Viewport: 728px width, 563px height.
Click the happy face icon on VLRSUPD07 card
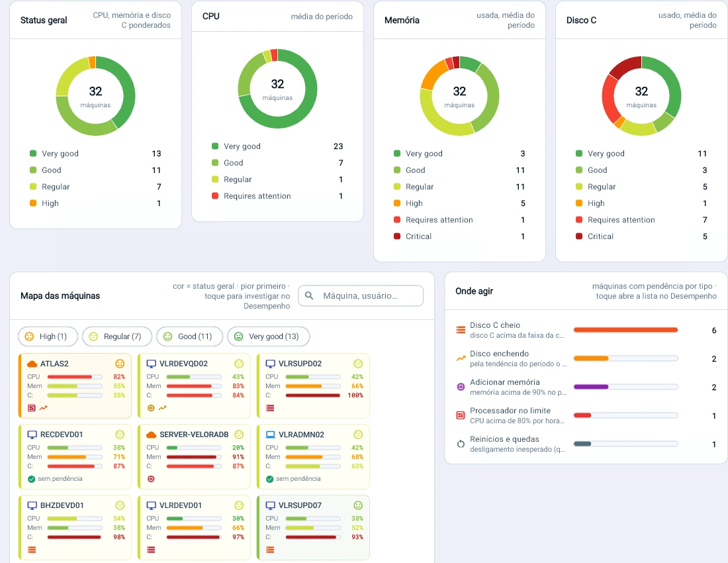point(358,505)
